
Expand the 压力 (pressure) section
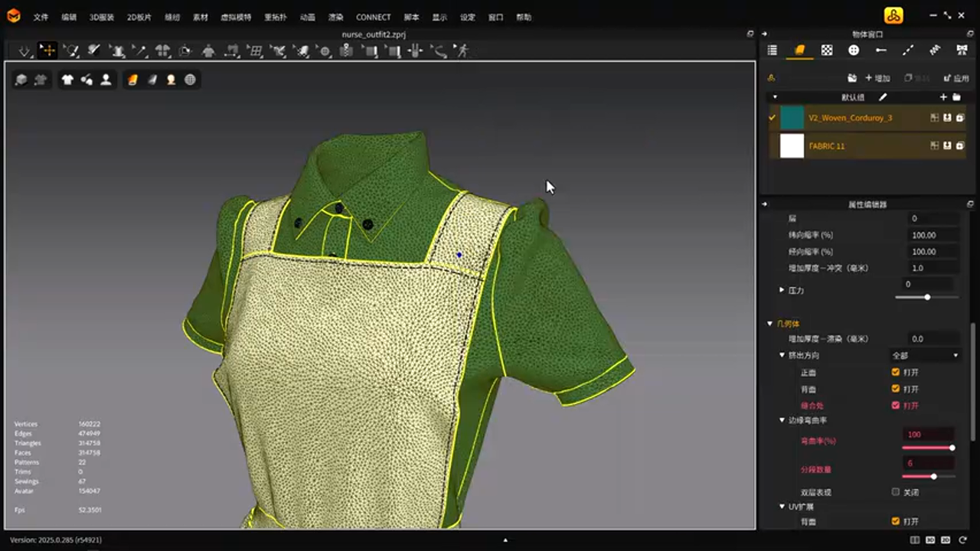[782, 290]
